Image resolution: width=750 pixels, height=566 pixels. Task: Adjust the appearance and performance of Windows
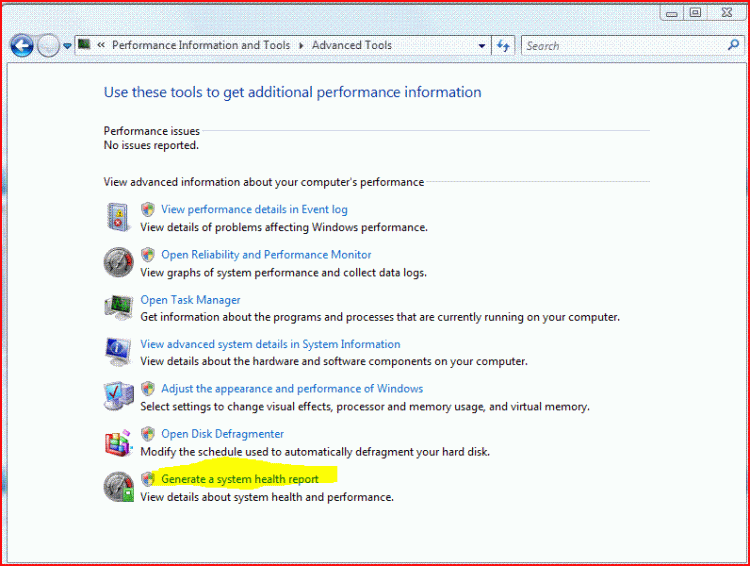tap(292, 388)
